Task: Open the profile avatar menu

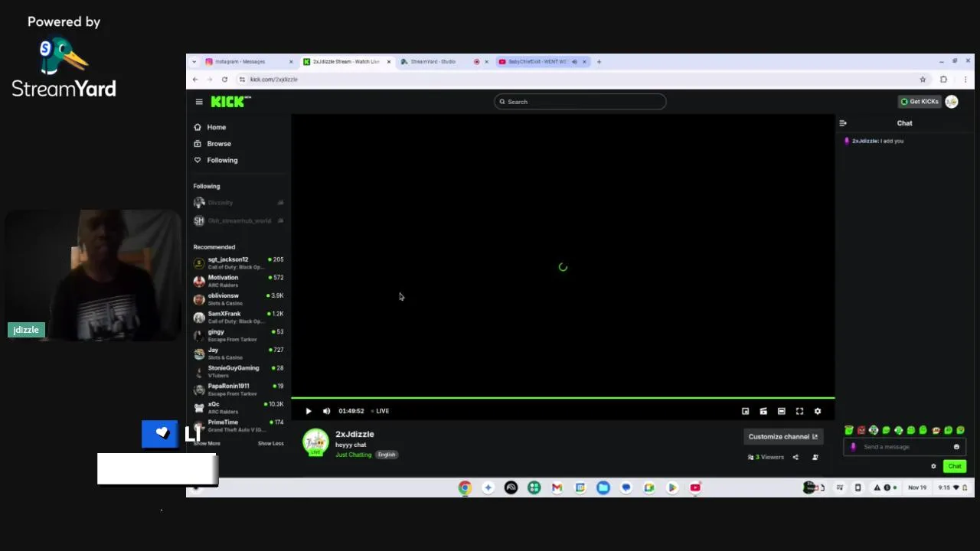Action: coord(952,102)
